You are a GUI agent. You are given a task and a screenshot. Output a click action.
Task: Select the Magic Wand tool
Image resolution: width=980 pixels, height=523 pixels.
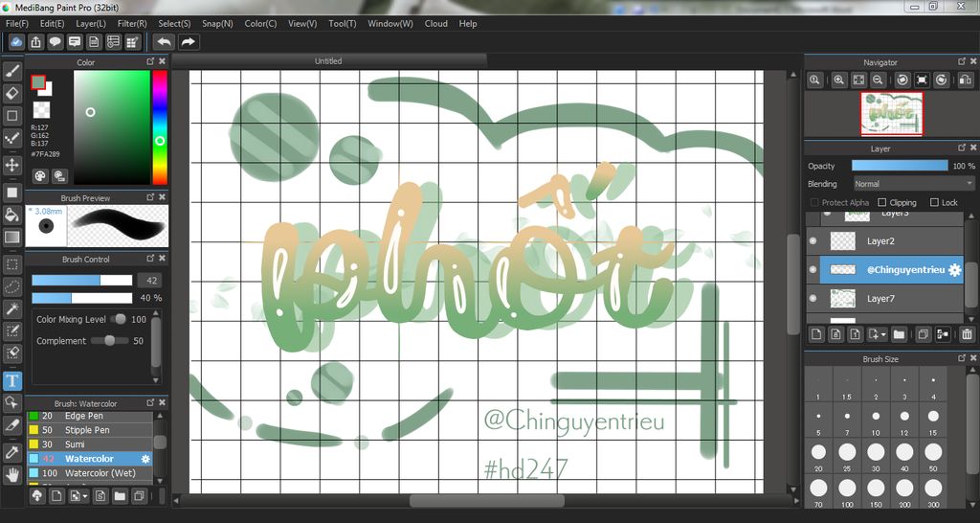11,308
